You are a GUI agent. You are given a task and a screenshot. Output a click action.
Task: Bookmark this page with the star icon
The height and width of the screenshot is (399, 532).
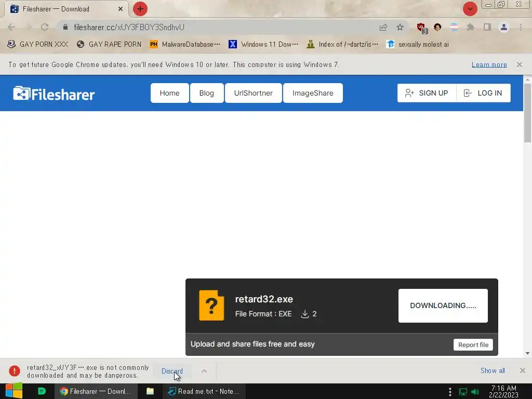(400, 27)
